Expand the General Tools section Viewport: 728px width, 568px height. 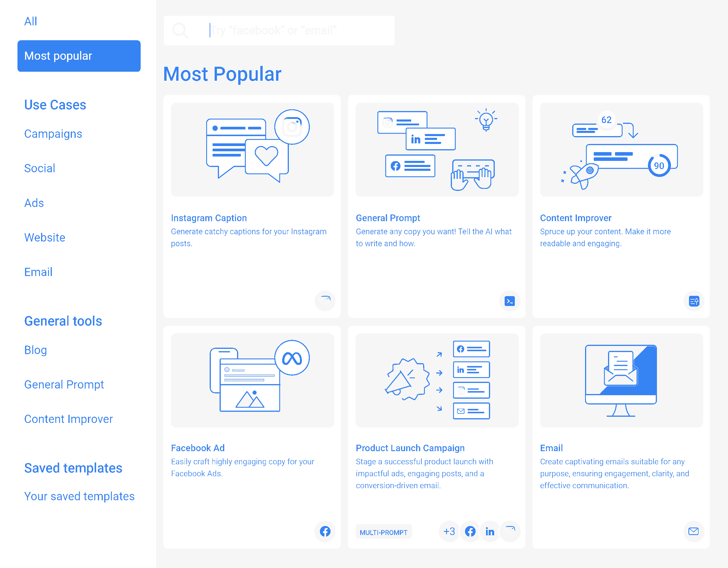point(63,321)
